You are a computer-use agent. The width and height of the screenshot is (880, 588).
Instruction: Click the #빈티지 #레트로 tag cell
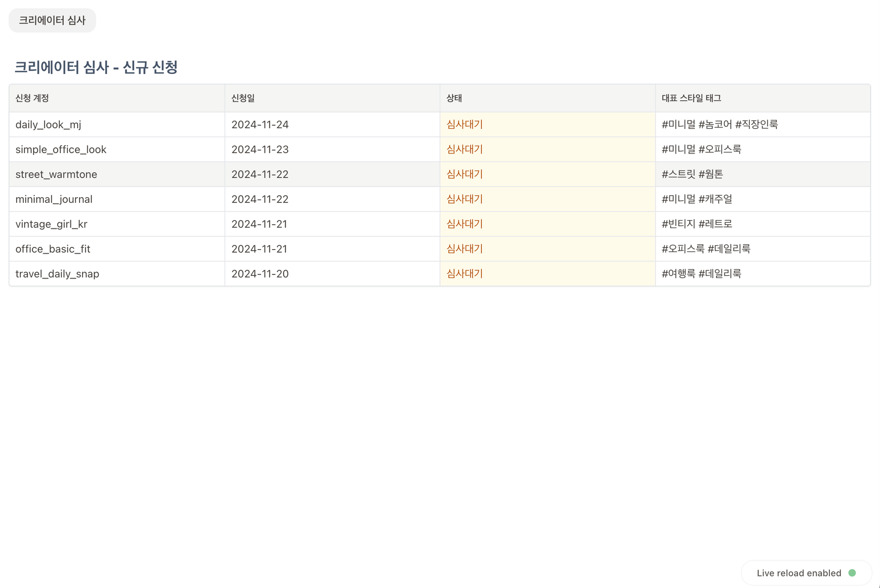pos(697,224)
